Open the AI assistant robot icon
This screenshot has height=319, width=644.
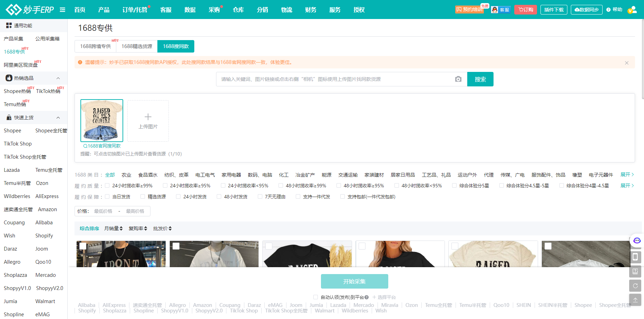637,241
